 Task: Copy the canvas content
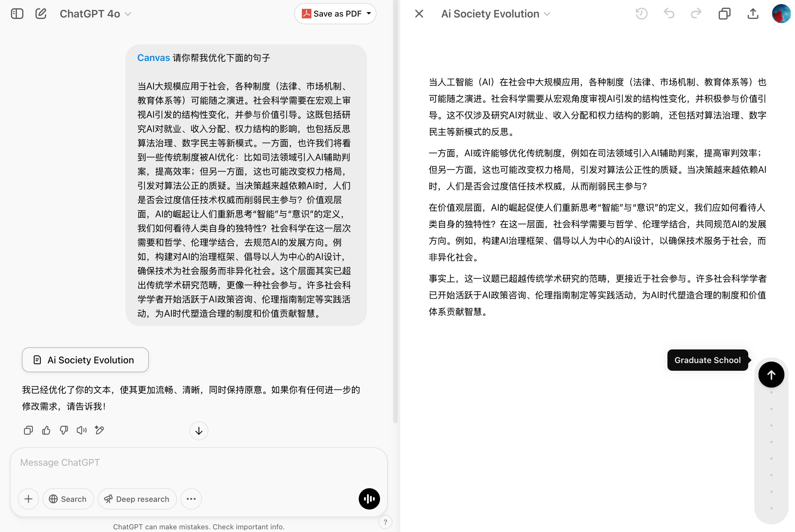click(x=725, y=14)
